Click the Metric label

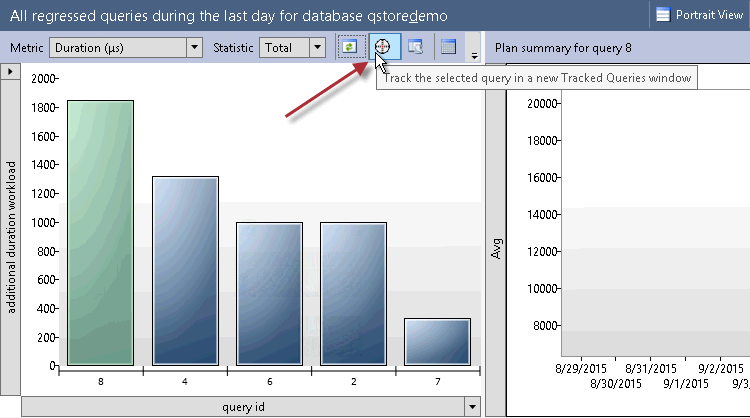(26, 48)
